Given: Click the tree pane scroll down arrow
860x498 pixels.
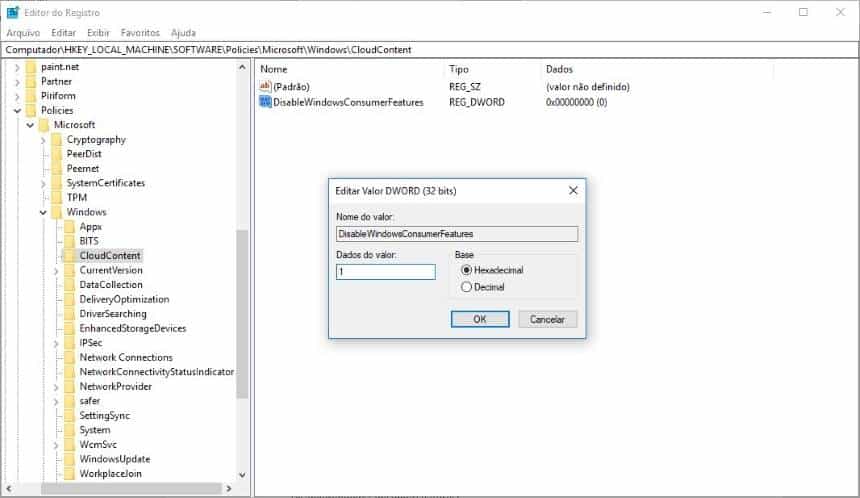Looking at the screenshot, I should tap(242, 475).
